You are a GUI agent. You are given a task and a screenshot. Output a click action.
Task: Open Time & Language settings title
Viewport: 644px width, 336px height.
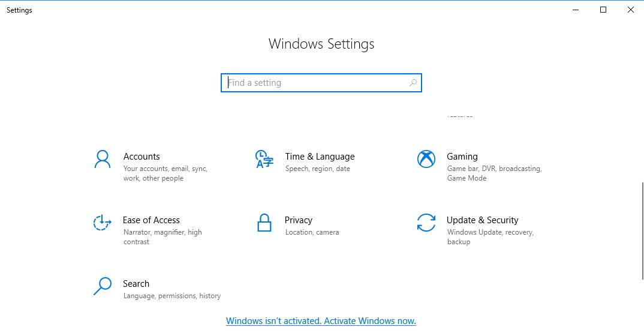[x=320, y=157]
